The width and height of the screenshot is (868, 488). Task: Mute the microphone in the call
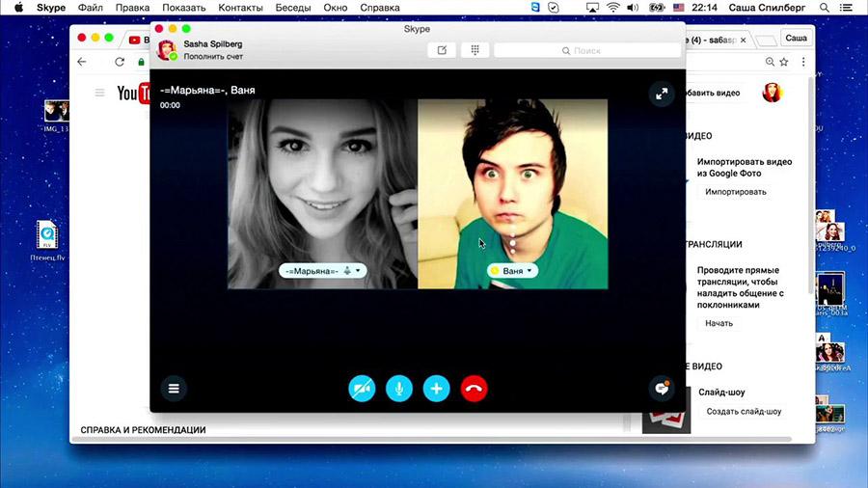(x=399, y=389)
